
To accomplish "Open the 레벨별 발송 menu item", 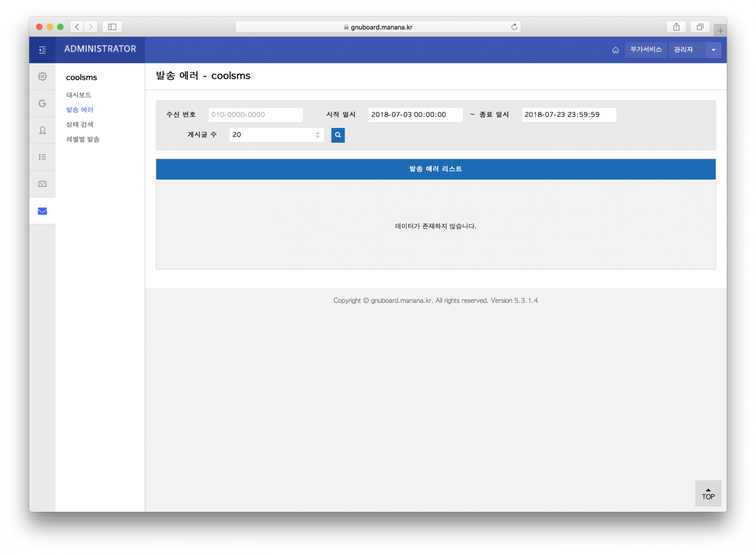I will tap(83, 139).
